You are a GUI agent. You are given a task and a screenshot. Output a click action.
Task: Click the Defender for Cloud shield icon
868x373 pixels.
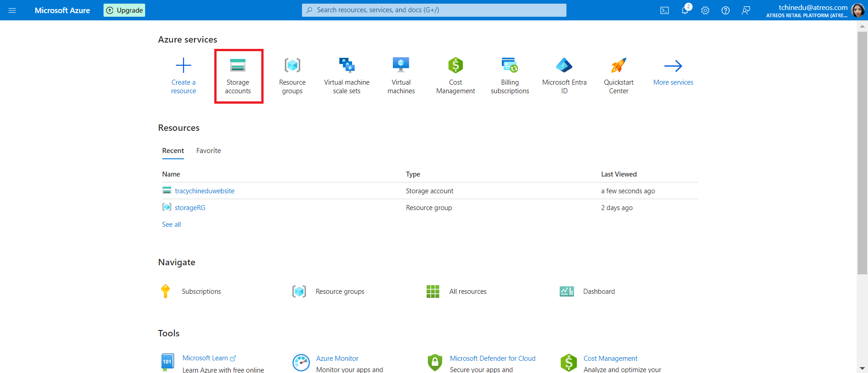(x=434, y=363)
